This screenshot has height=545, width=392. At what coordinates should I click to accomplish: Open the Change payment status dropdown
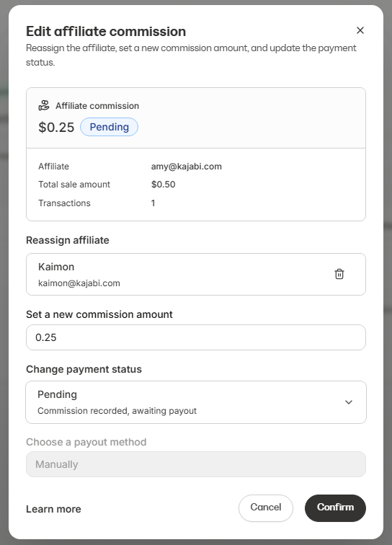point(196,402)
